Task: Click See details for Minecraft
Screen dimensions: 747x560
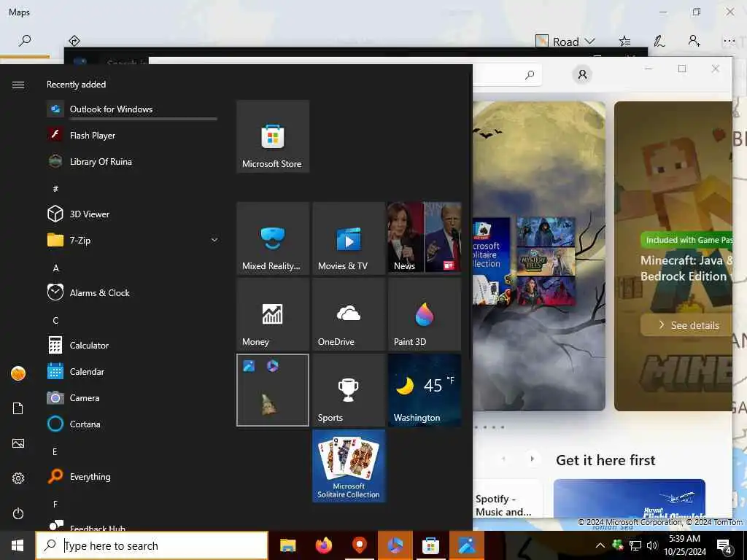Action: click(x=689, y=325)
